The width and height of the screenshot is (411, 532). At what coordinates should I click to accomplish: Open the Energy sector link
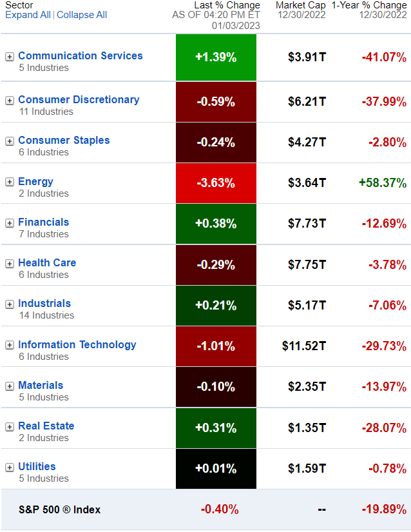(x=35, y=182)
